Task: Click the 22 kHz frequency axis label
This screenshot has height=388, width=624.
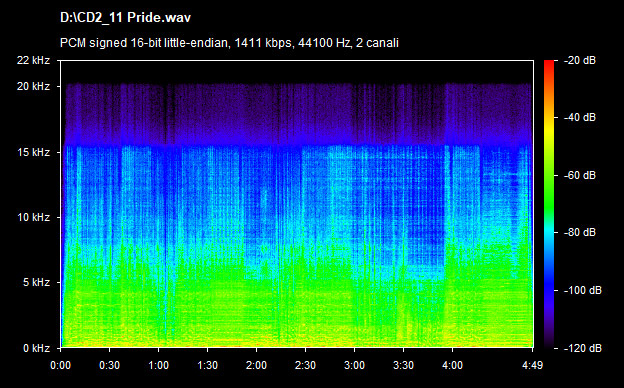Action: point(33,60)
